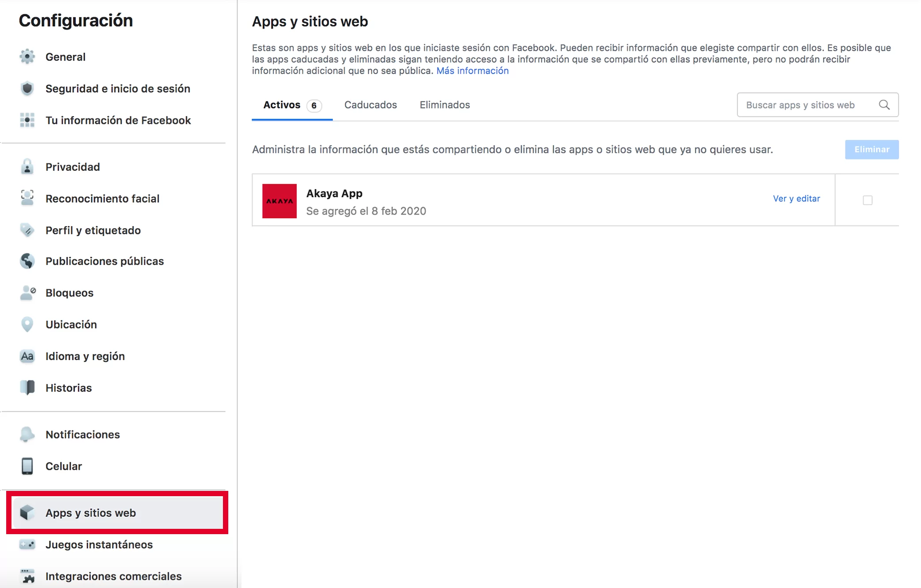The width and height of the screenshot is (921, 588).
Task: Open Celular settings
Action: pos(64,467)
